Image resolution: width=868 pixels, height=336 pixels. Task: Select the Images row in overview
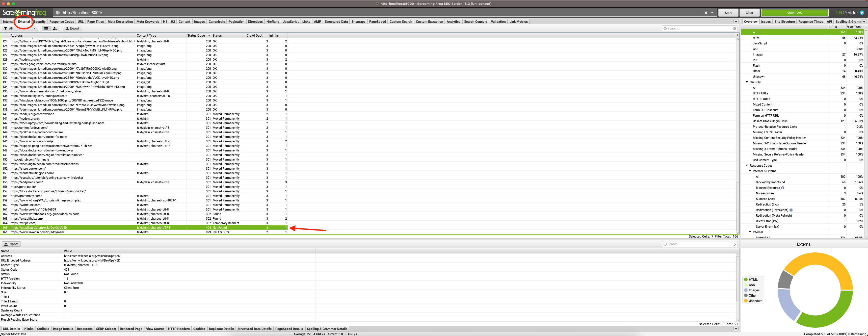click(x=803, y=55)
